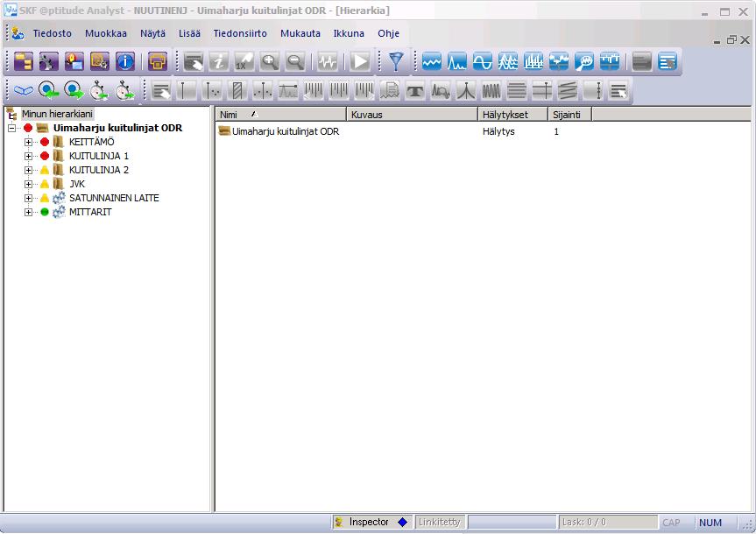Click the circle with green right arrow icon

click(74, 90)
